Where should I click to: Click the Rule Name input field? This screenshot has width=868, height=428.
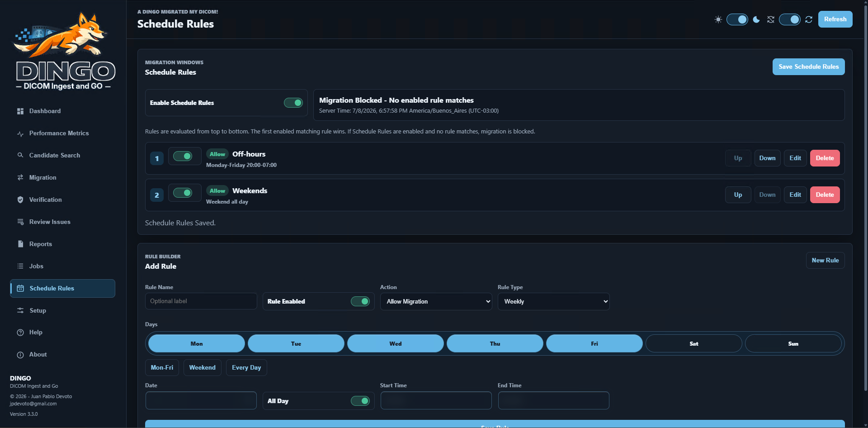[201, 301]
